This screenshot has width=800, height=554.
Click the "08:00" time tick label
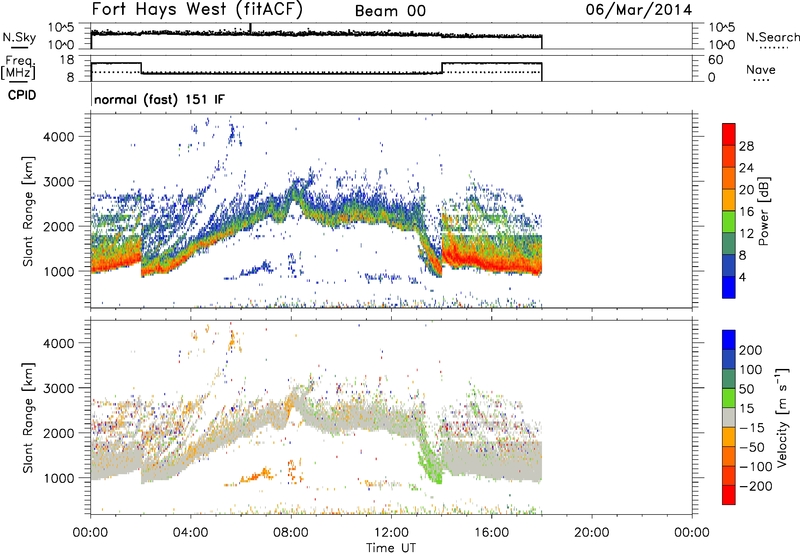pos(291,533)
